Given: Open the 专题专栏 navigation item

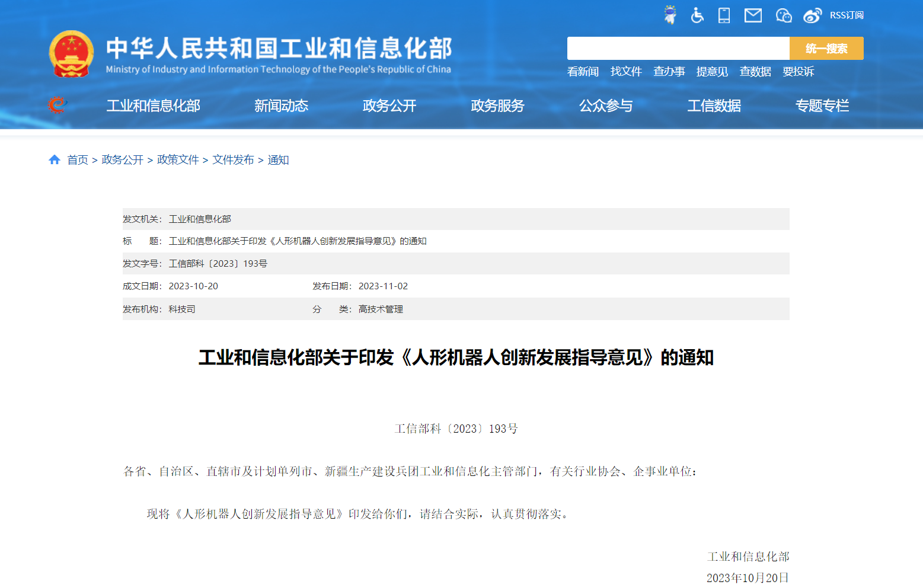Looking at the screenshot, I should (822, 106).
